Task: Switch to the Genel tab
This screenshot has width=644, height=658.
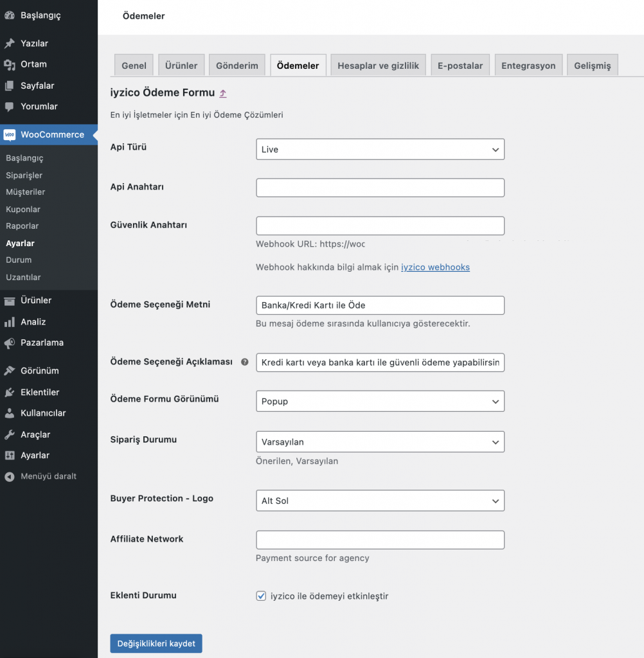Action: click(x=134, y=66)
